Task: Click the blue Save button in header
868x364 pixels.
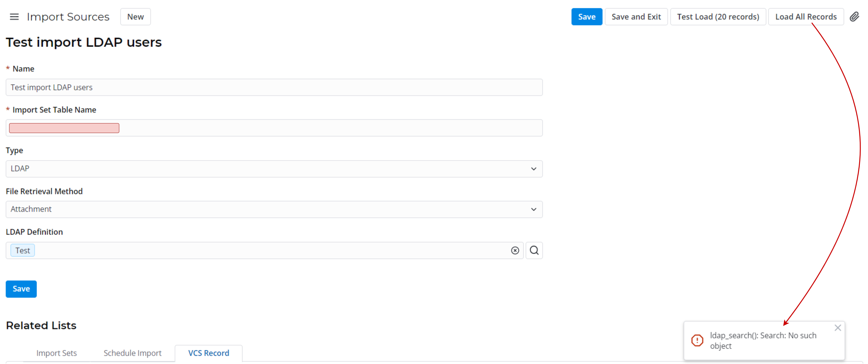Action: 587,17
